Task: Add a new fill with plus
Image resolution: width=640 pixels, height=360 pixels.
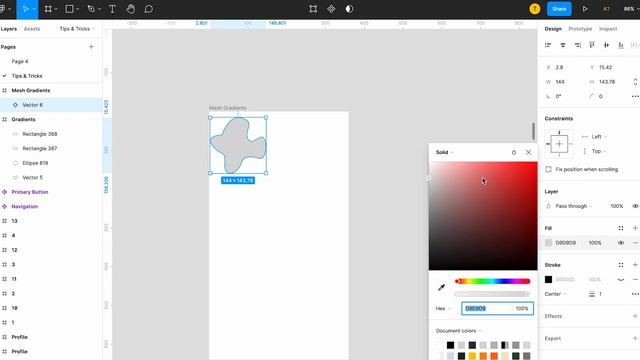Action: (x=635, y=228)
